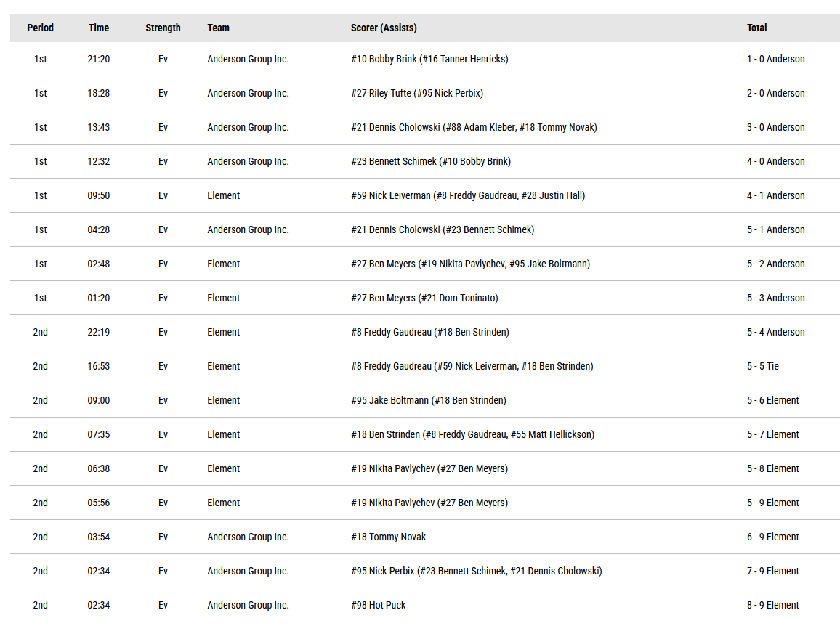Image resolution: width=840 pixels, height=626 pixels.
Task: Click the 5 - 4 Anderson total
Action: [776, 332]
